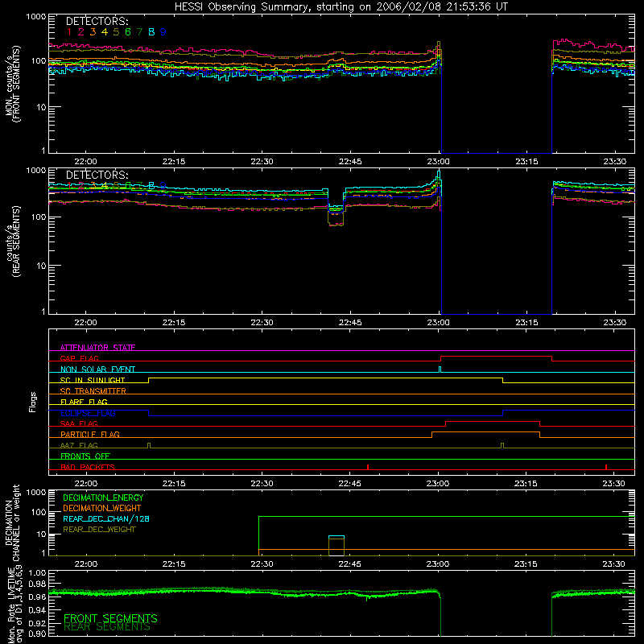
Task: Click the 23:15 tick label under front segments plot
Action: coord(526,162)
